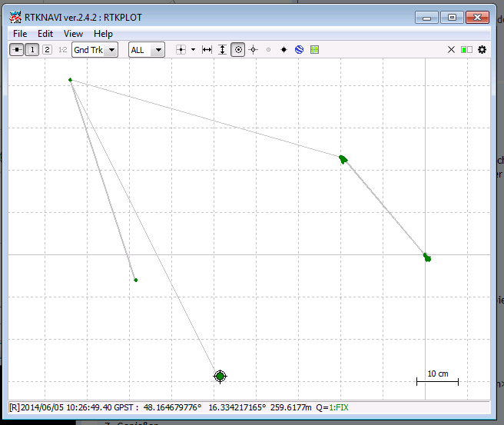Image resolution: width=504 pixels, height=425 pixels.
Task: Show the map image icon
Action: click(314, 50)
